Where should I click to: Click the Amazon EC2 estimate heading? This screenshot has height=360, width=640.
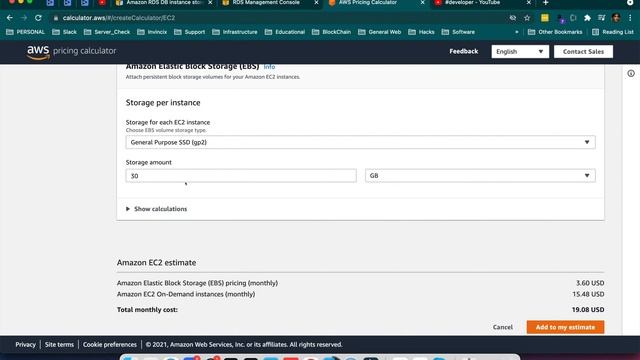[156, 262]
